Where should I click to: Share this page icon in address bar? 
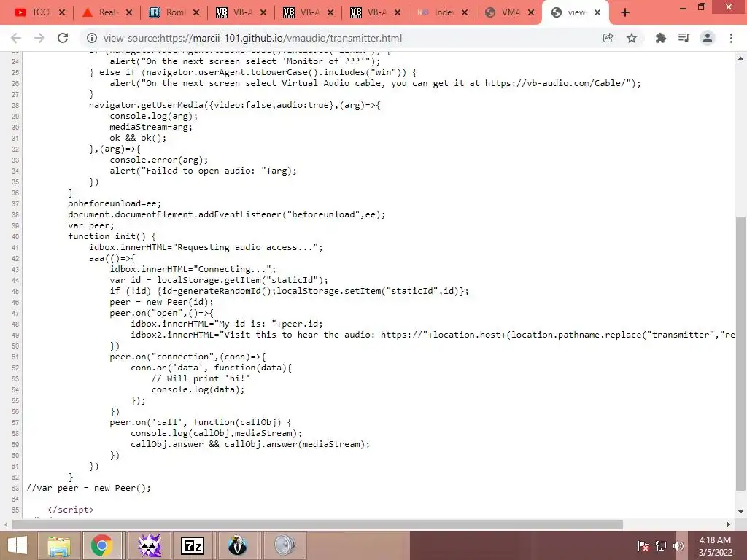(608, 38)
